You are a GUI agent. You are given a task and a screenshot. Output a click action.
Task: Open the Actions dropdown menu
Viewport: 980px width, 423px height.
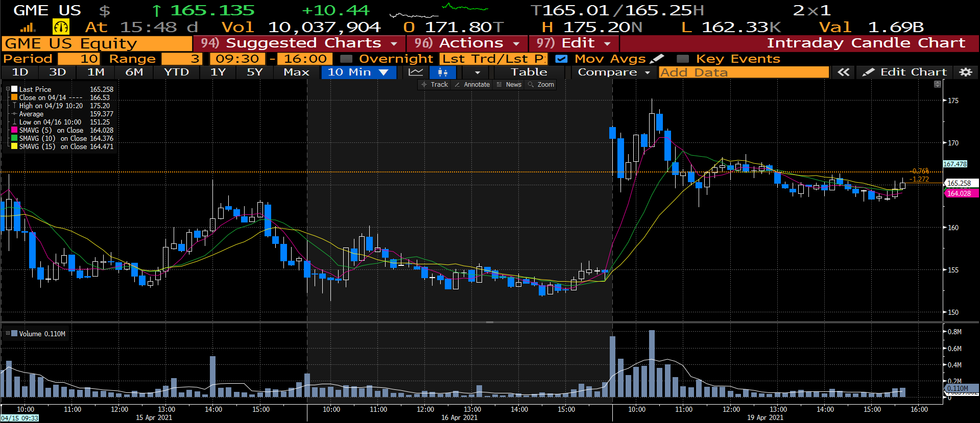pos(467,43)
